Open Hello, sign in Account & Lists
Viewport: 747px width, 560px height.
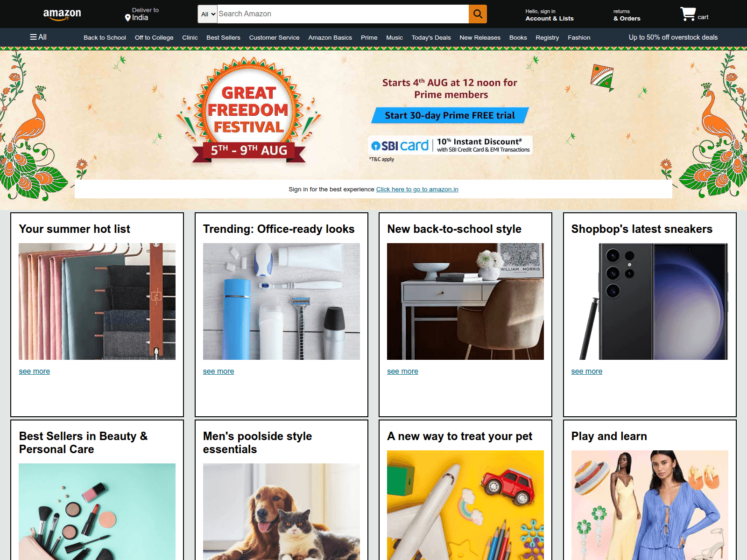tap(550, 15)
